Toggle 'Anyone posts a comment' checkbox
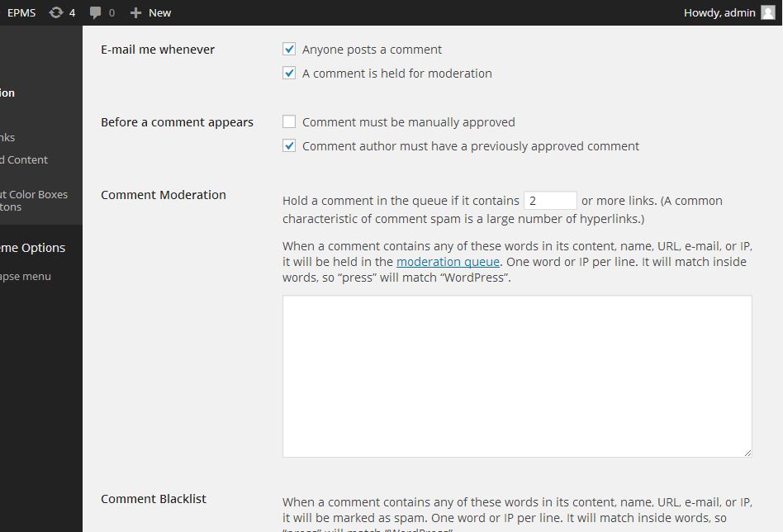This screenshot has width=783, height=532. pyautogui.click(x=289, y=50)
